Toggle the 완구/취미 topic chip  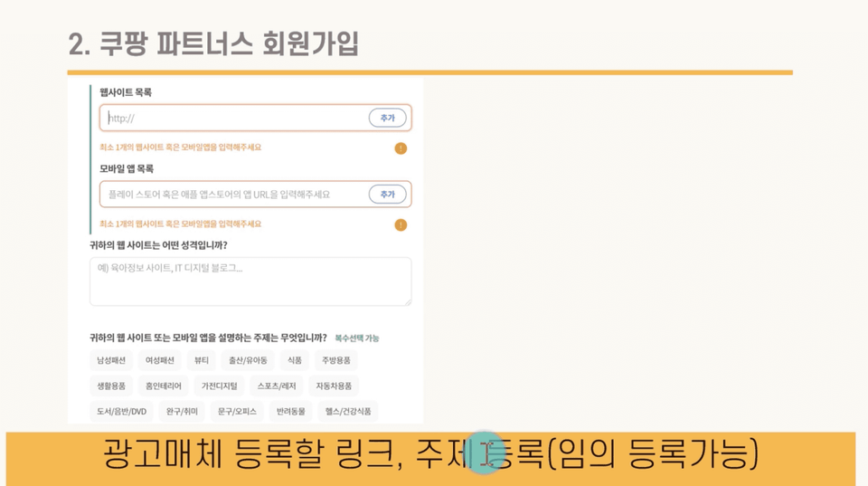(x=182, y=411)
